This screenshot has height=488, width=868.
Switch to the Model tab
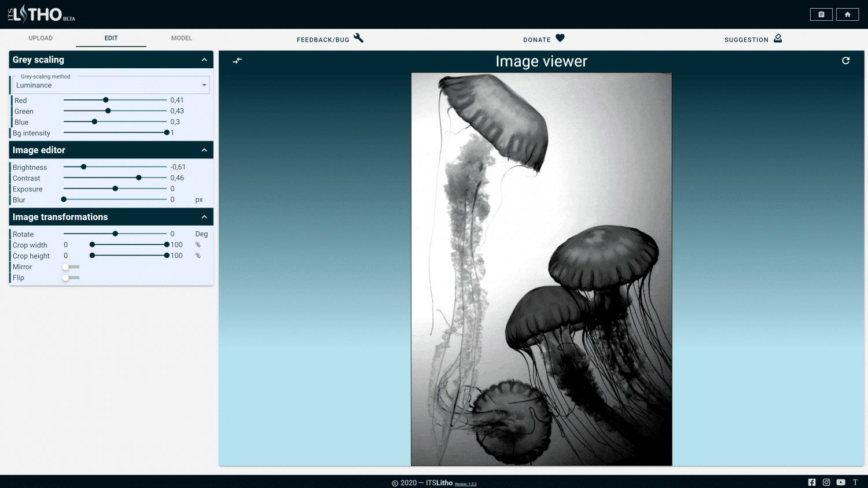[181, 38]
